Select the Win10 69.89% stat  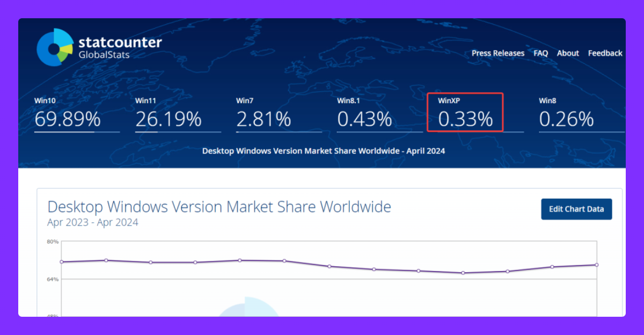coord(77,113)
